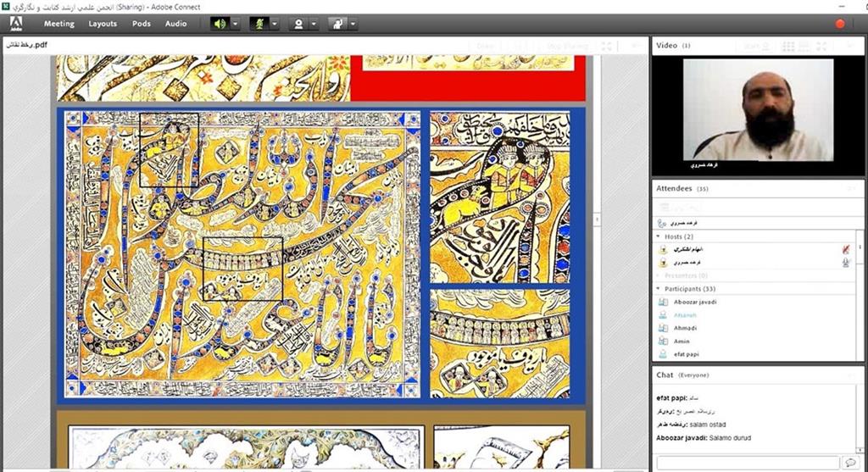868x472 pixels.
Task: Click the faded Stop Sharing button
Action: coord(567,46)
